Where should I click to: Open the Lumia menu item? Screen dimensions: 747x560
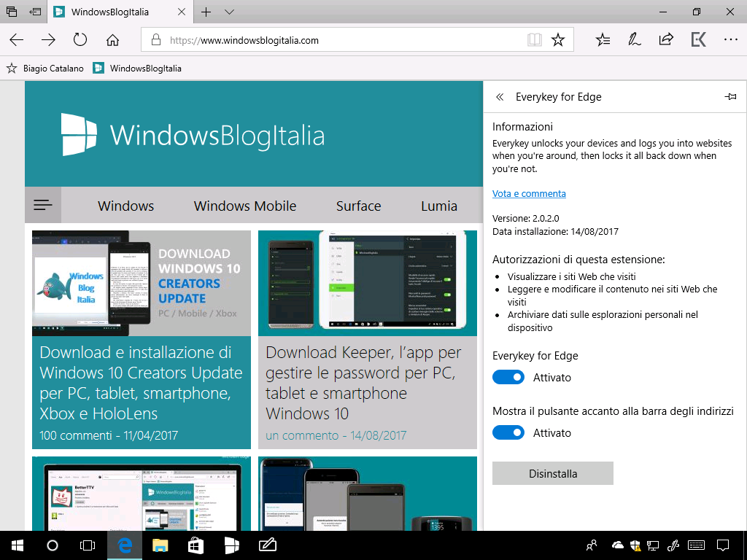[x=438, y=206]
